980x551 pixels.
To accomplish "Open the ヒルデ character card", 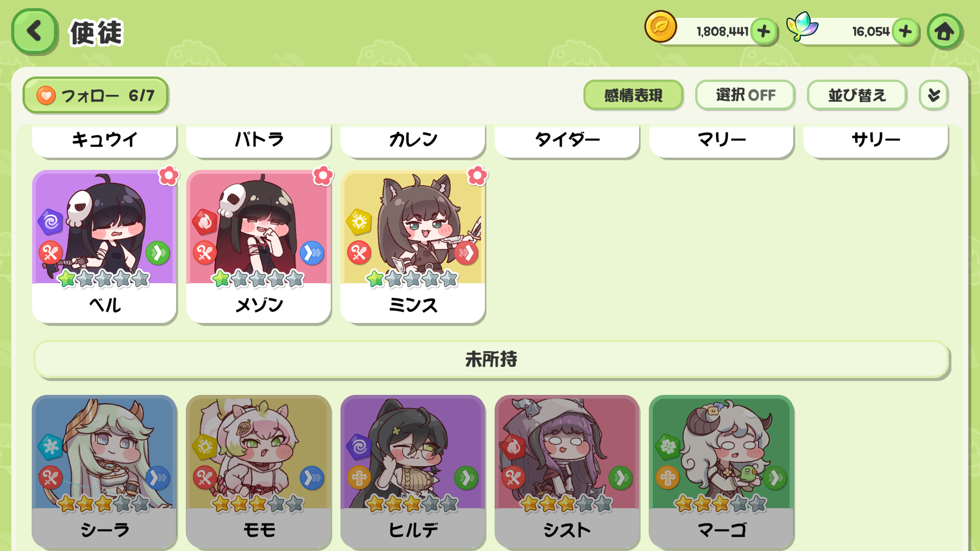I will 413,471.
